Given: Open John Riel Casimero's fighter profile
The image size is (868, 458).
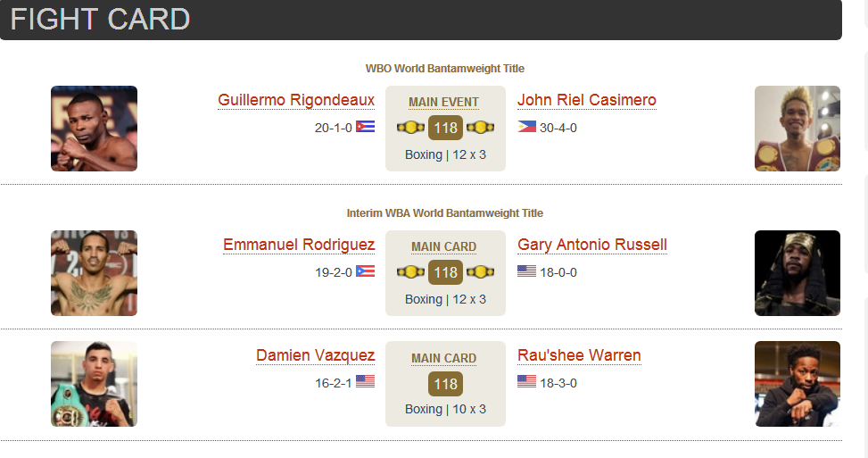Looking at the screenshot, I should [x=587, y=100].
